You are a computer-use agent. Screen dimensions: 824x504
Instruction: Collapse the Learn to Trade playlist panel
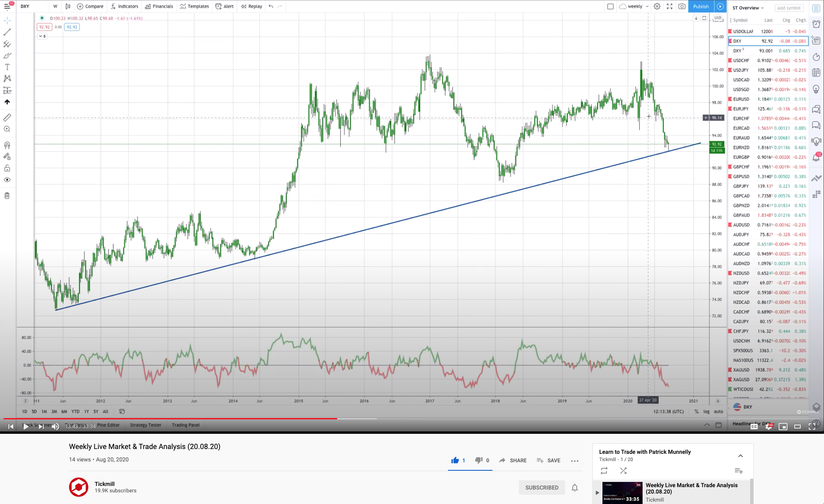pyautogui.click(x=741, y=456)
